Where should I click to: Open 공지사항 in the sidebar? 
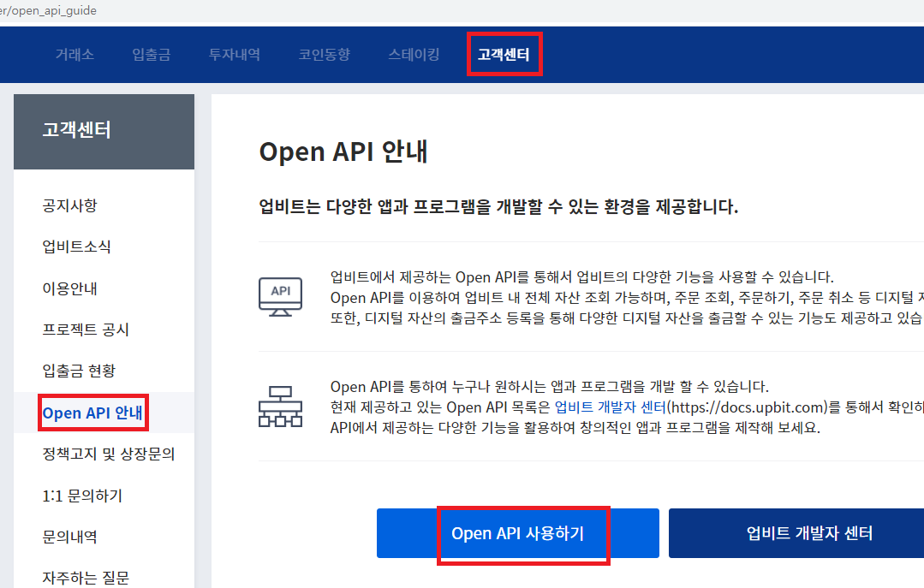tap(69, 205)
